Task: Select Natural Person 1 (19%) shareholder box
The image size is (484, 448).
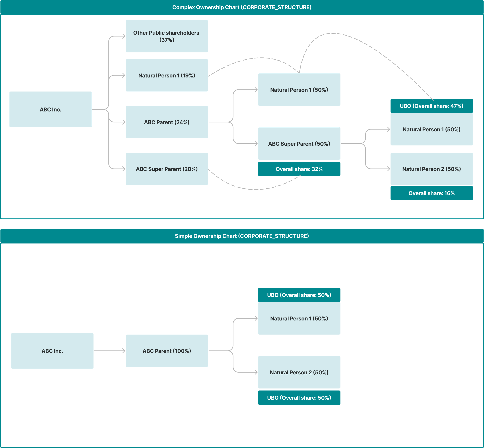Action: 167,75
